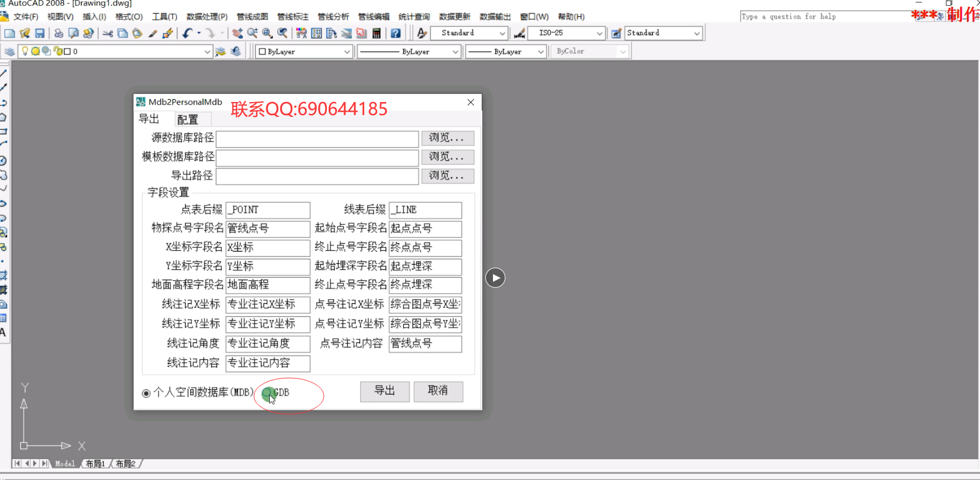Click the Help question mark icon

tap(396, 33)
